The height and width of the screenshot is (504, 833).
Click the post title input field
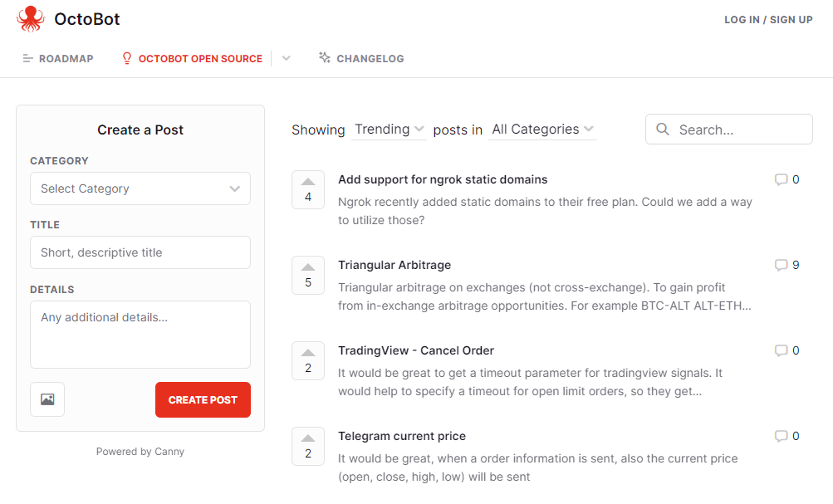click(140, 252)
